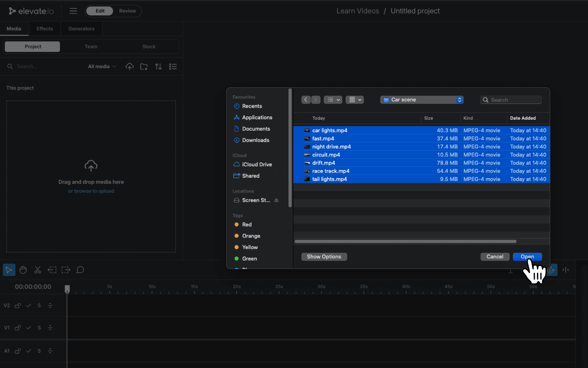Click the elevate.io logo
This screenshot has height=368, width=588.
pos(31,11)
